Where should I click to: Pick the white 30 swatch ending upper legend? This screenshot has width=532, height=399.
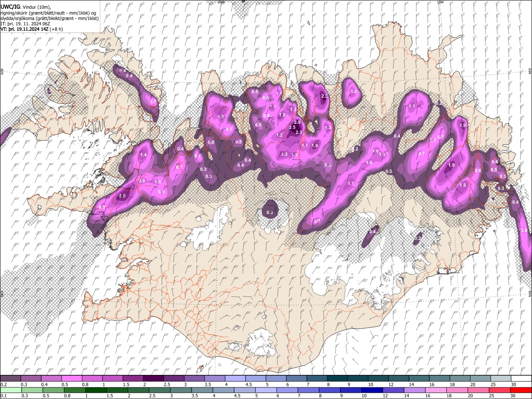tap(521, 378)
